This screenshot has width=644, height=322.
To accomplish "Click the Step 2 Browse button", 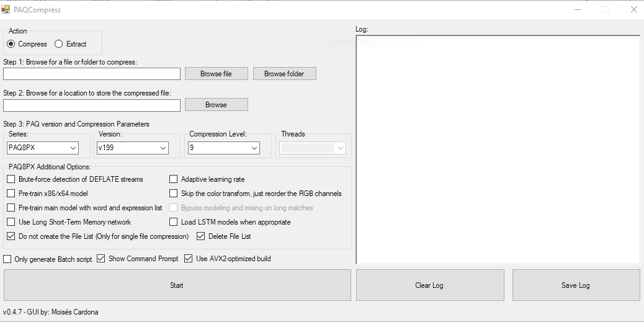I will point(216,105).
